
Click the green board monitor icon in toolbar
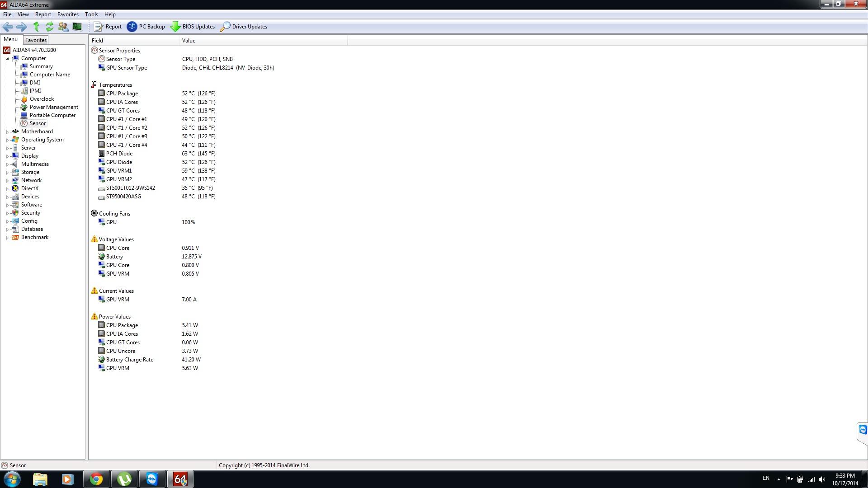pyautogui.click(x=77, y=27)
